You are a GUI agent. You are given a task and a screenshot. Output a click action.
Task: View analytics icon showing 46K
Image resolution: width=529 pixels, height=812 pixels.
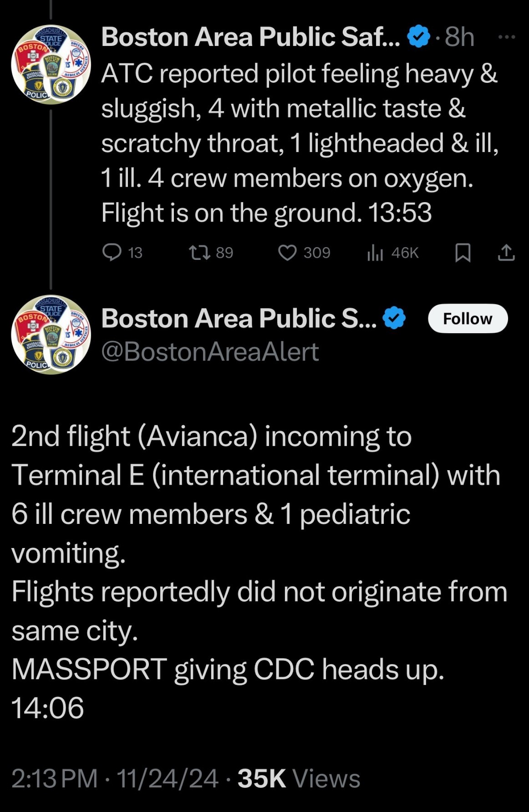(375, 253)
